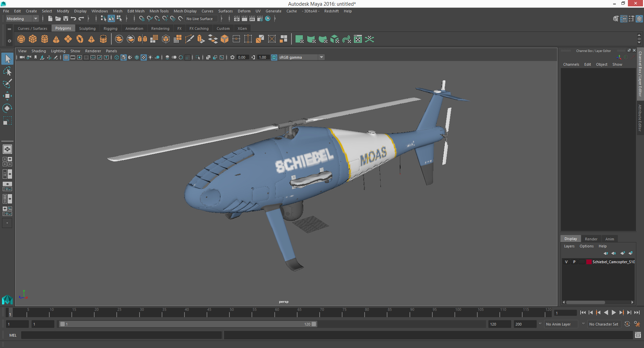Click the MEL command line input

coord(121,335)
